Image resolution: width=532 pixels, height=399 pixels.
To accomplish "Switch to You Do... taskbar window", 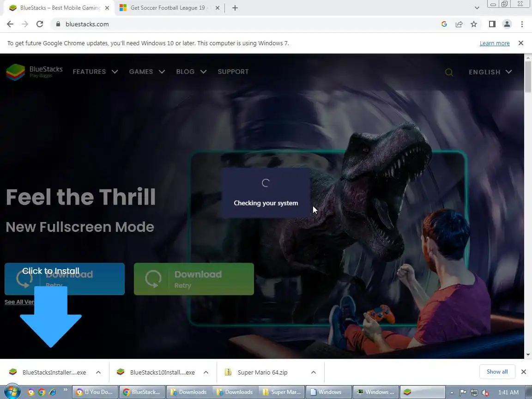I will point(95,392).
